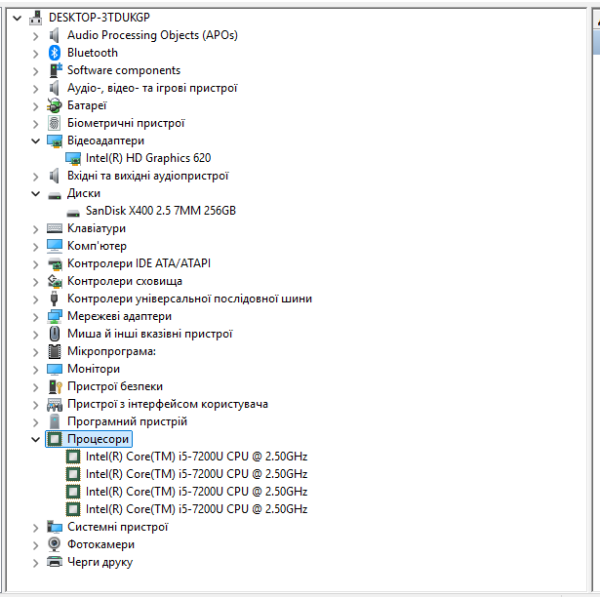The height and width of the screenshot is (600, 600).
Task: Collapse the Диски category
Action: tap(36, 194)
